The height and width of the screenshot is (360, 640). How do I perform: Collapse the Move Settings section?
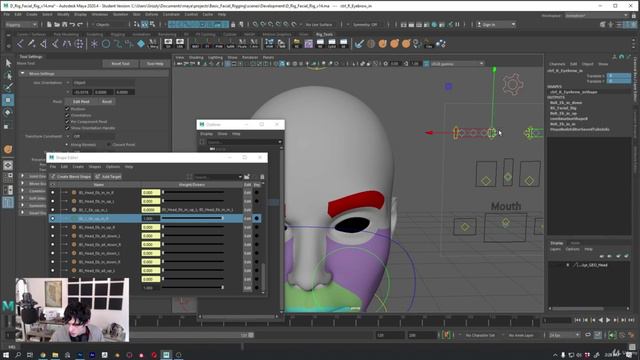pyautogui.click(x=23, y=73)
